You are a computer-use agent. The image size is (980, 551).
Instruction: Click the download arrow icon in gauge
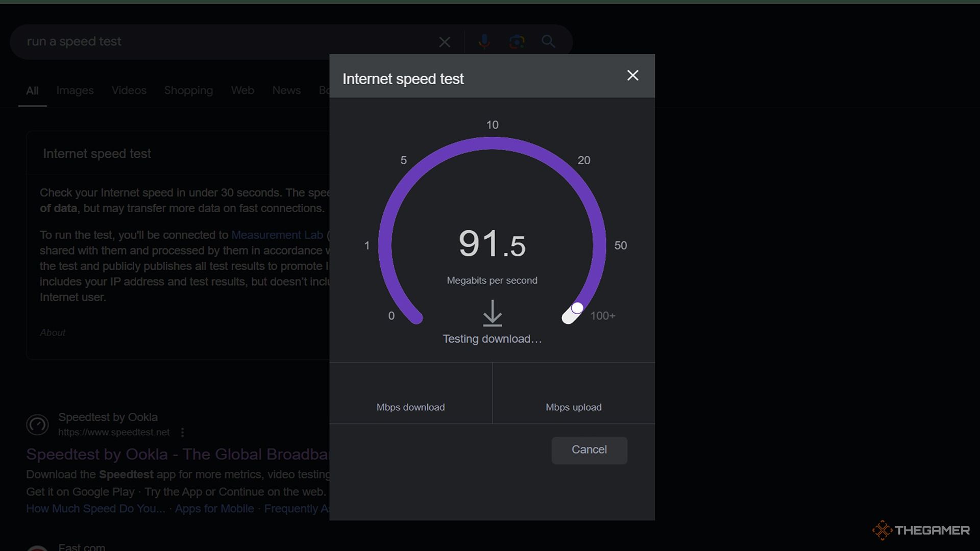[492, 313]
